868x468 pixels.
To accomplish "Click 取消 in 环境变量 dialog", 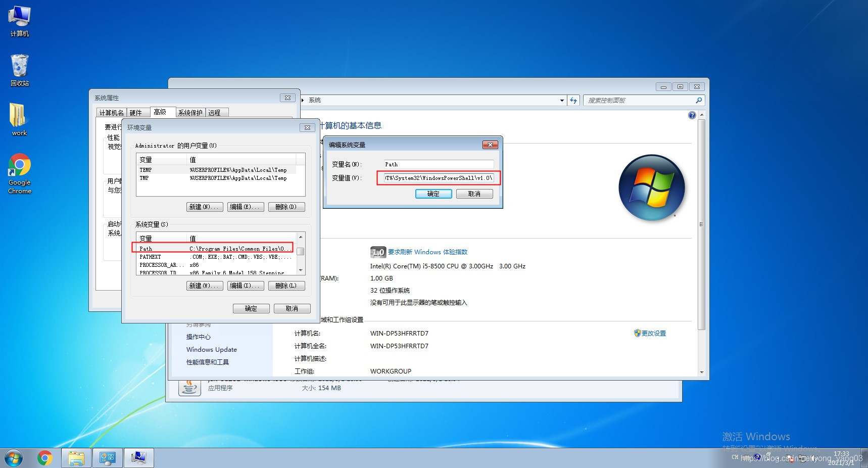I will coord(292,308).
